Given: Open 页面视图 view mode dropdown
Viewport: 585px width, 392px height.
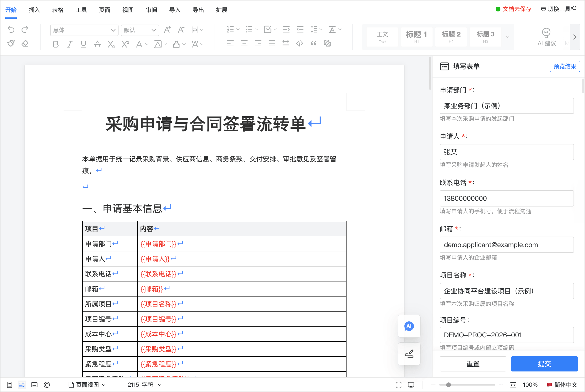Looking at the screenshot, I should tap(87, 385).
